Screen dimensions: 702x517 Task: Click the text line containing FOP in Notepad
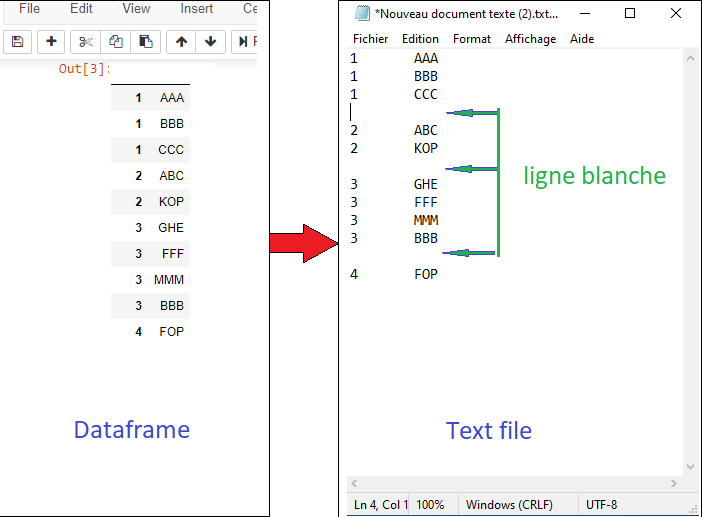pos(426,274)
